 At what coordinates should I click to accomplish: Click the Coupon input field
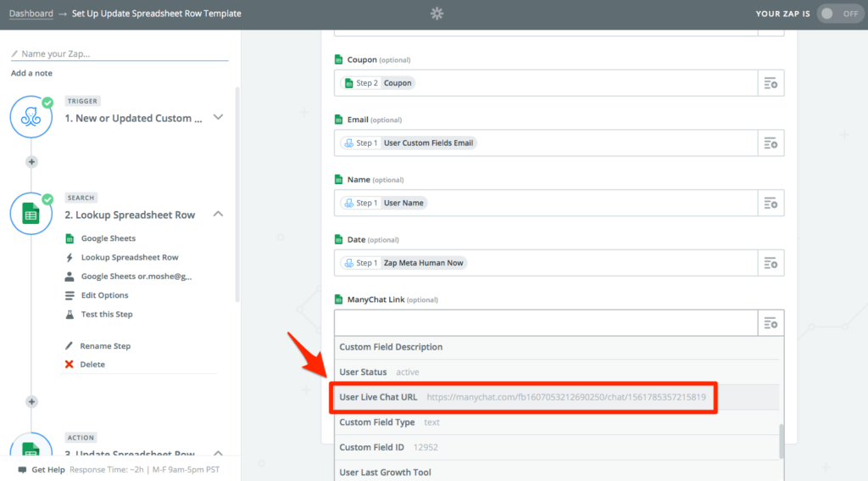coord(546,83)
